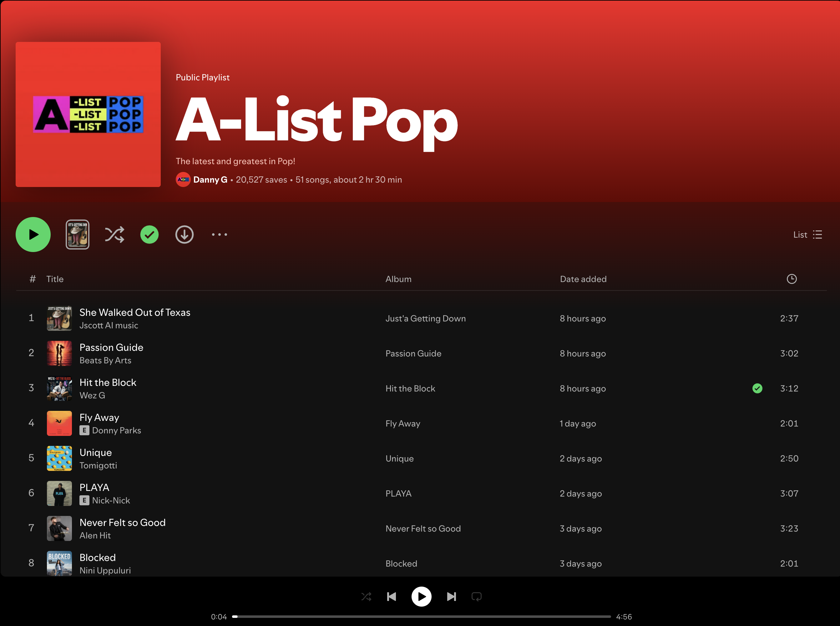Click the 3:23 duration of Never Felt so Good
840x626 pixels.
[789, 528]
